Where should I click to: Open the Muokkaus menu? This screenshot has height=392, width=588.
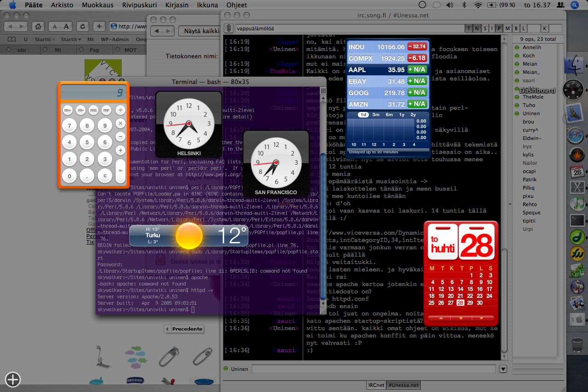97,5
